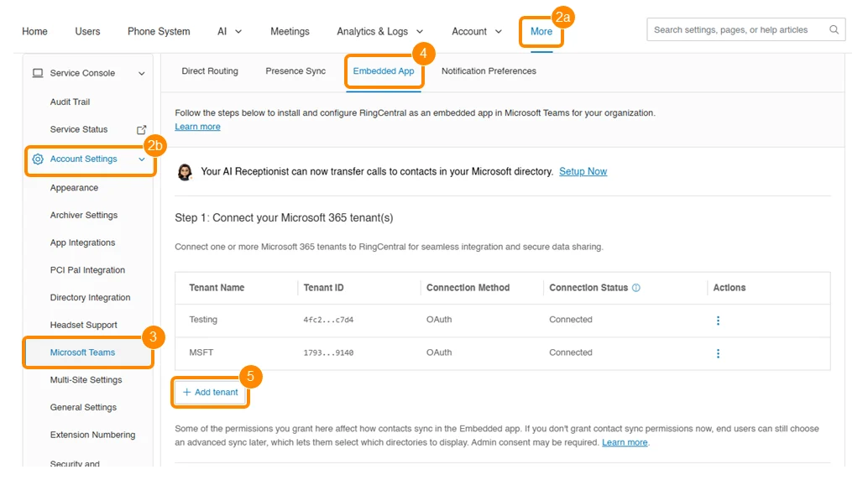Collapse the Account Settings section chevron
This screenshot has height=480, width=868.
click(x=142, y=159)
